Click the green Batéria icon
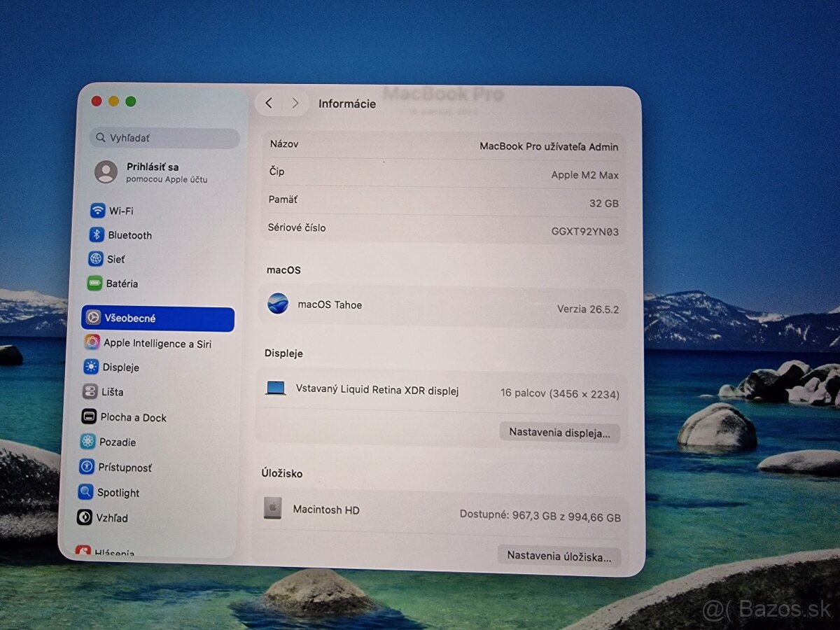 (x=94, y=283)
